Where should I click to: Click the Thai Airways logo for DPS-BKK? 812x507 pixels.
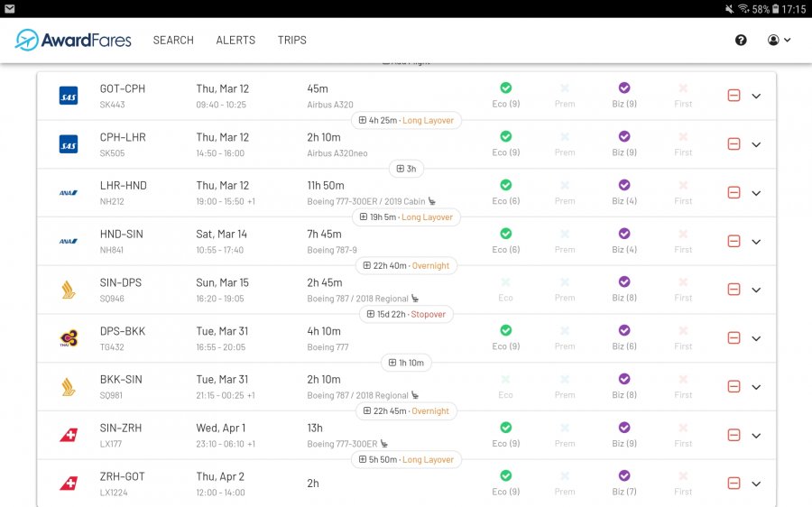69,338
